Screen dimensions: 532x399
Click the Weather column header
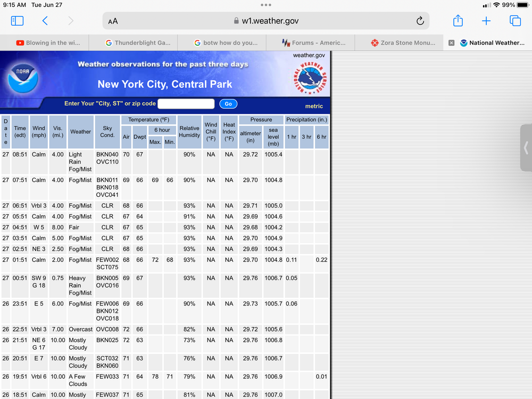tap(81, 131)
